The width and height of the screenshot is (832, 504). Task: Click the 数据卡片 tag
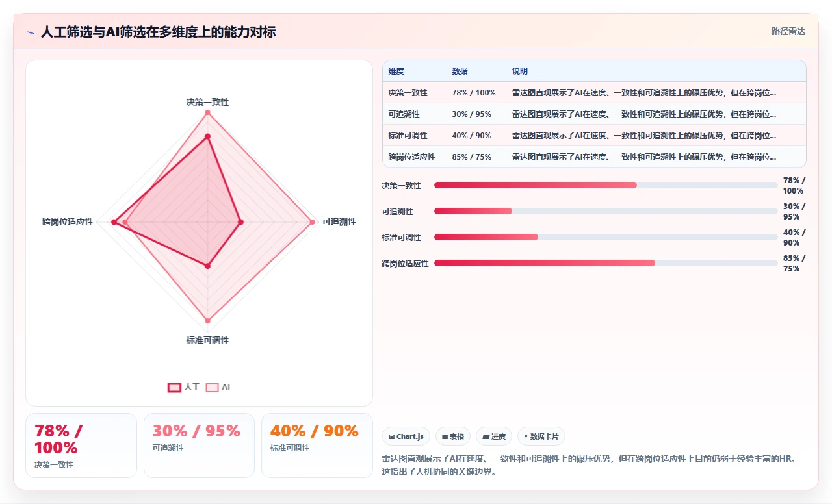click(541, 436)
